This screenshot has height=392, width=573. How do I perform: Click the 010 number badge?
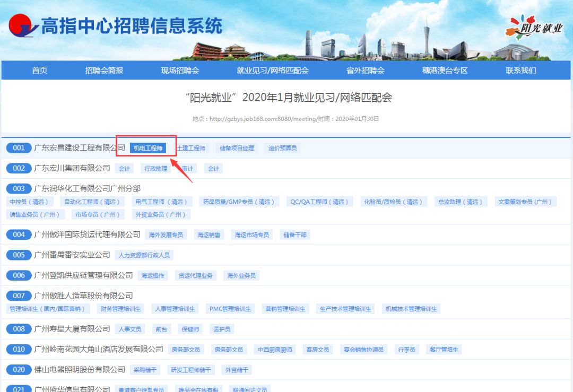19,349
